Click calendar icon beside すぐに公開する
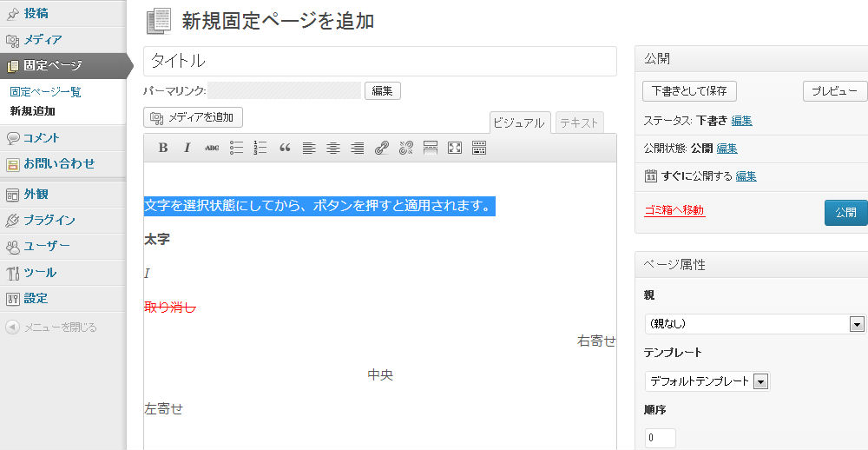 pos(651,176)
